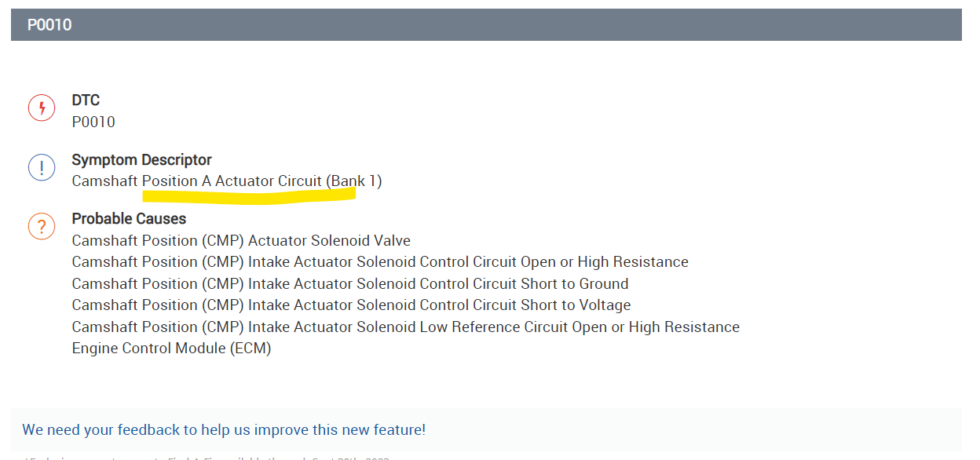This screenshot has height=460, width=980.
Task: Click the P0010 title in the gray header
Action: [x=49, y=25]
